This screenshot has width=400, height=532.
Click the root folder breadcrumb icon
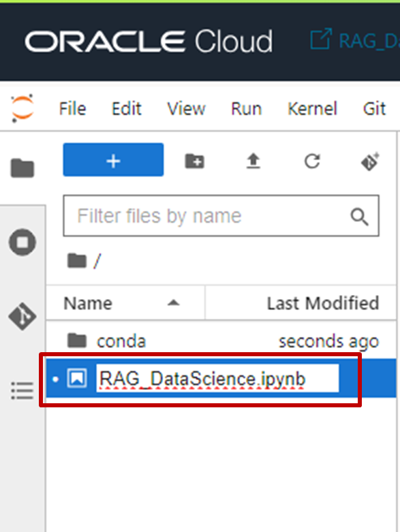click(x=77, y=261)
